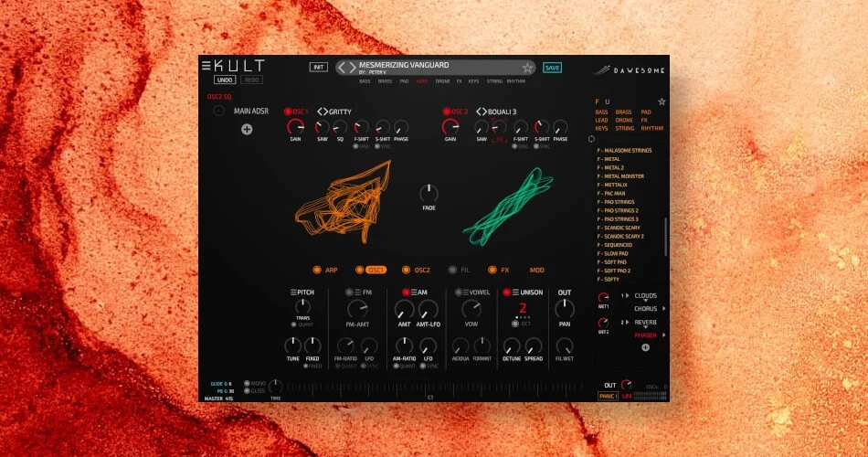868x457 pixels.
Task: Open the OSC1 tab
Action: point(376,270)
